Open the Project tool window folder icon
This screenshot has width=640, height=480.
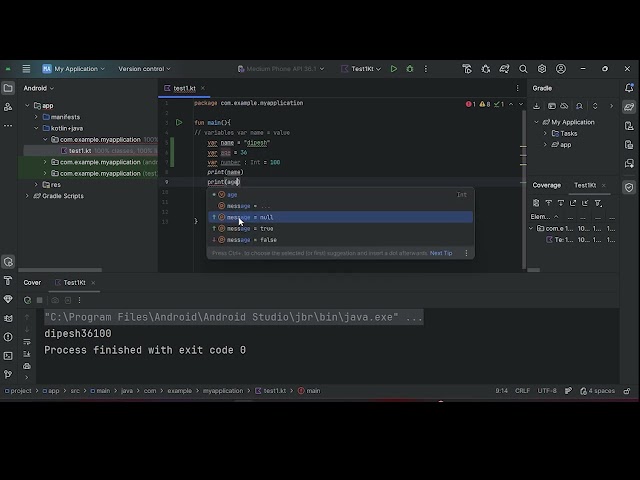pyautogui.click(x=8, y=88)
